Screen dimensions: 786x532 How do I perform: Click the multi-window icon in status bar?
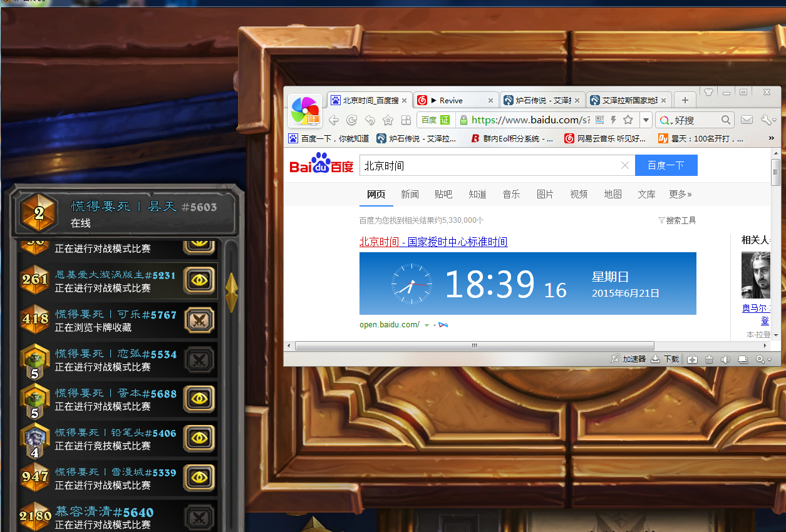pyautogui.click(x=743, y=359)
